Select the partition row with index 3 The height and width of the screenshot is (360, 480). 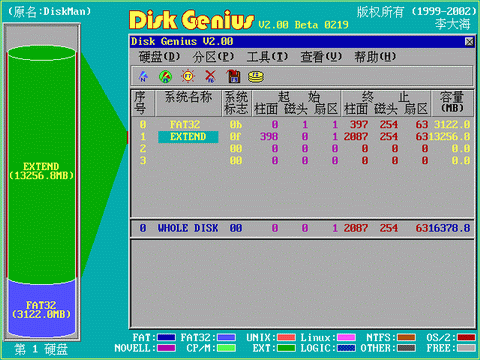coord(302,161)
